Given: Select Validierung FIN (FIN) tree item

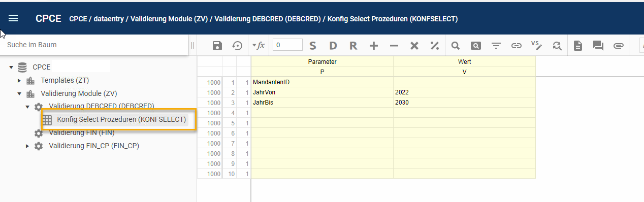Looking at the screenshot, I should pyautogui.click(x=81, y=133).
